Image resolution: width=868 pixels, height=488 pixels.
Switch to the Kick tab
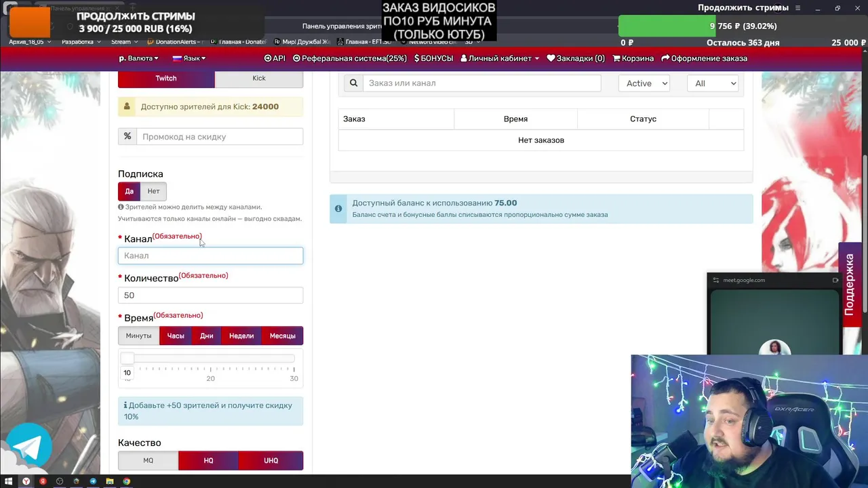(259, 78)
